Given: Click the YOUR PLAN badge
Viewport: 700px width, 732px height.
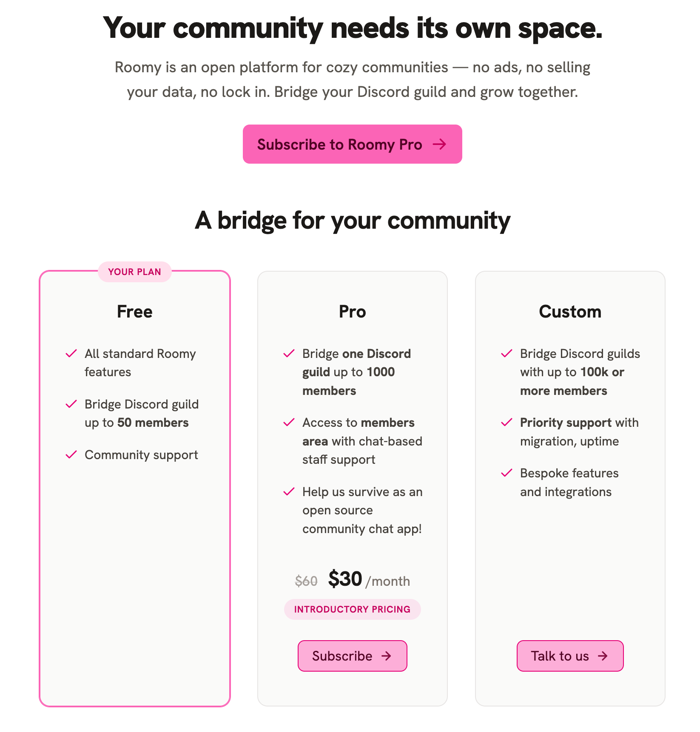Looking at the screenshot, I should pyautogui.click(x=134, y=272).
